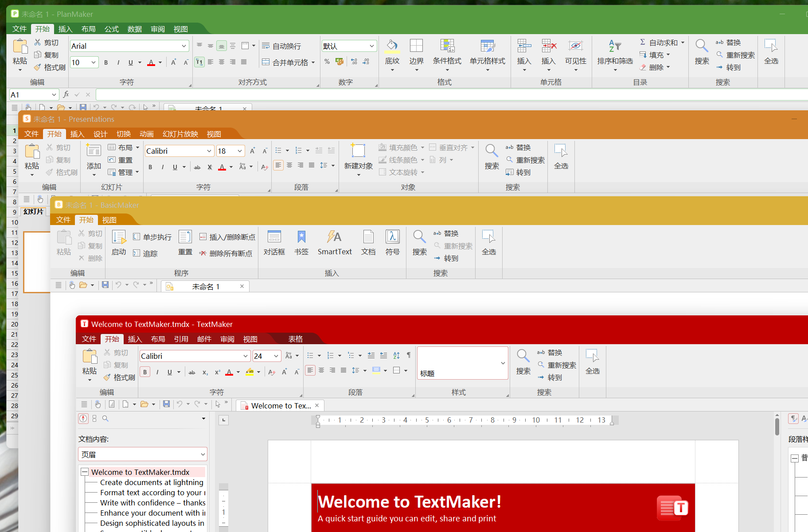The width and height of the screenshot is (808, 532).
Task: Click Presentations new object (新建对象) icon
Action: pyautogui.click(x=358, y=151)
